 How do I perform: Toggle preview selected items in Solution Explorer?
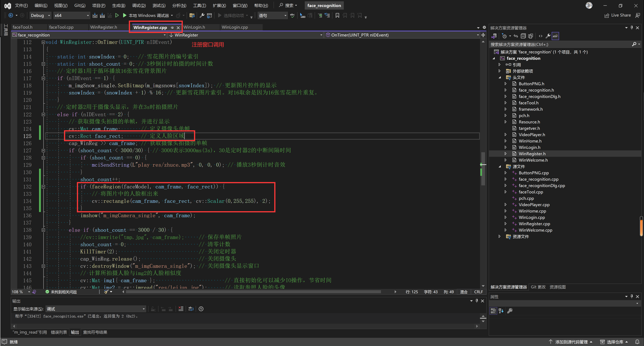click(555, 36)
